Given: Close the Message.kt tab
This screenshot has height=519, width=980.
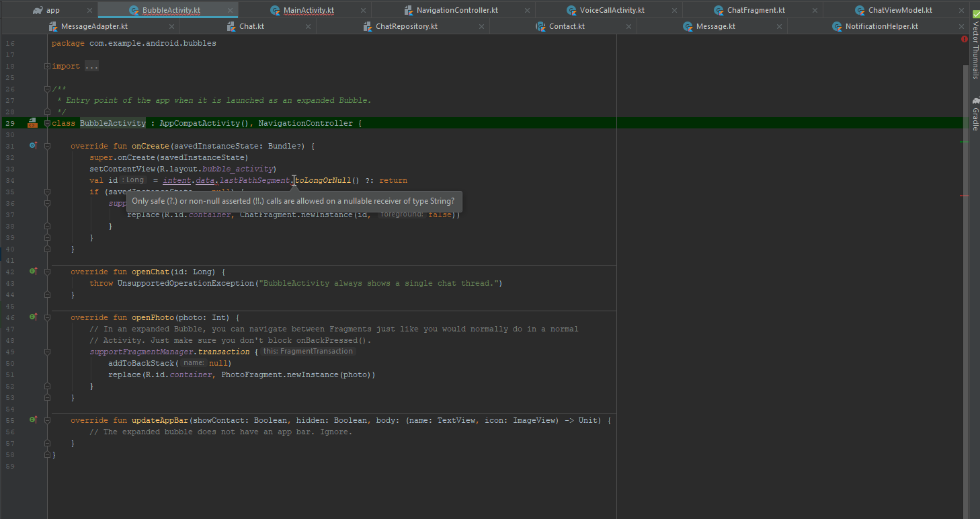Looking at the screenshot, I should click(780, 26).
